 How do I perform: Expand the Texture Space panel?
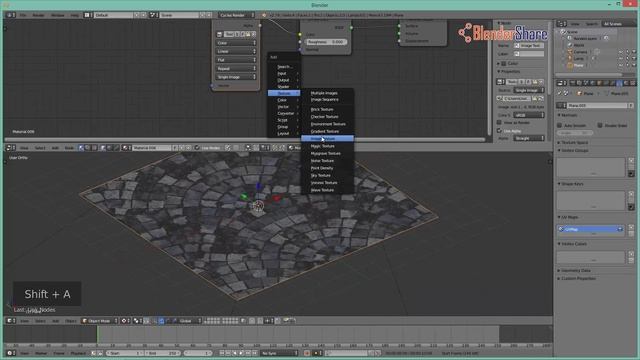(x=573, y=142)
